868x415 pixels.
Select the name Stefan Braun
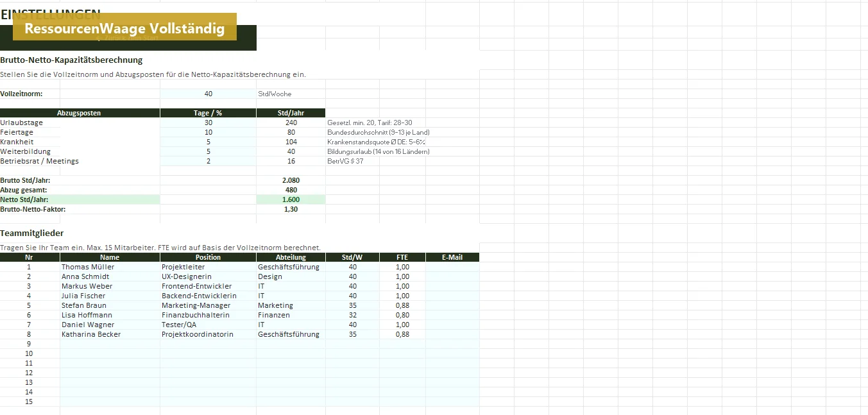tap(110, 305)
